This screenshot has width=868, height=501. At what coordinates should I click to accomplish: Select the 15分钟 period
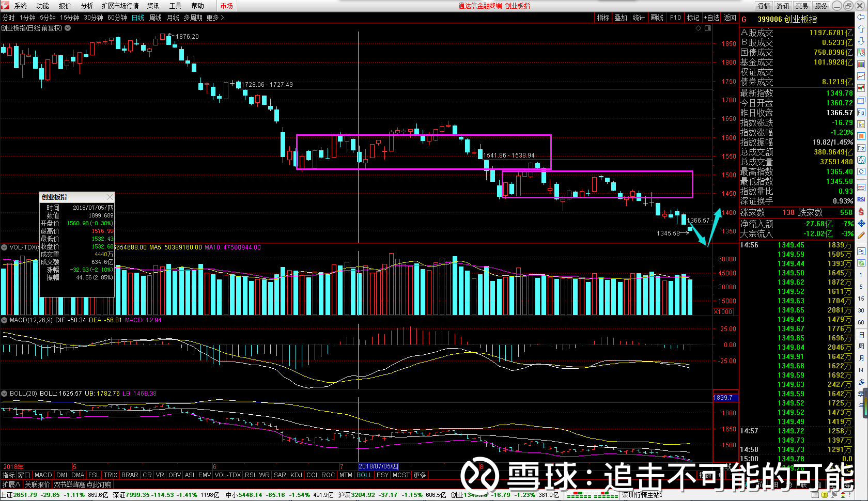70,18
